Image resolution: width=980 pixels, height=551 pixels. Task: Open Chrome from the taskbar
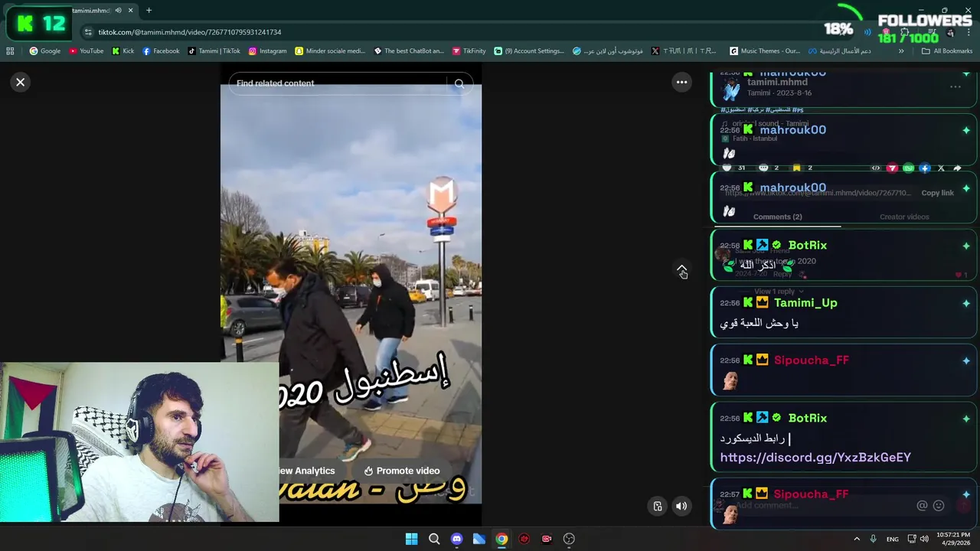pyautogui.click(x=501, y=539)
